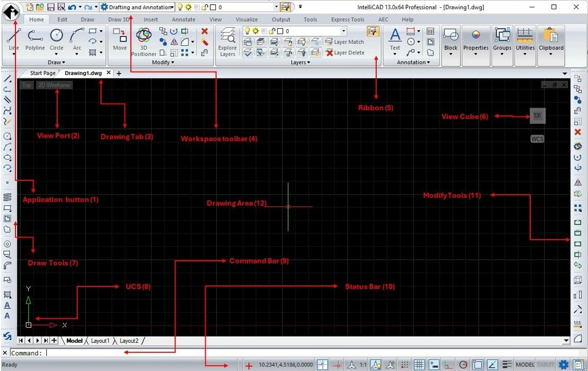Viewport: 588px width, 371px height.
Task: Expand the Layers panel flyout
Action: [x=300, y=62]
